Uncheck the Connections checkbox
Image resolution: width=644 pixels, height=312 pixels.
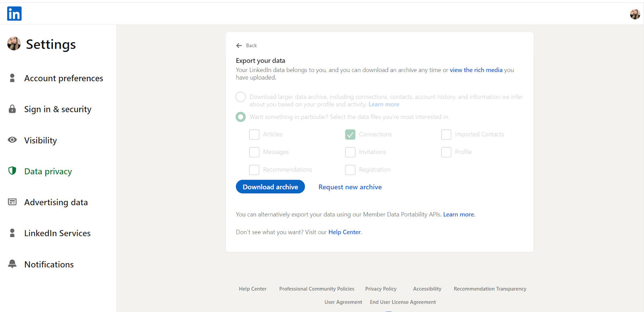tap(350, 134)
